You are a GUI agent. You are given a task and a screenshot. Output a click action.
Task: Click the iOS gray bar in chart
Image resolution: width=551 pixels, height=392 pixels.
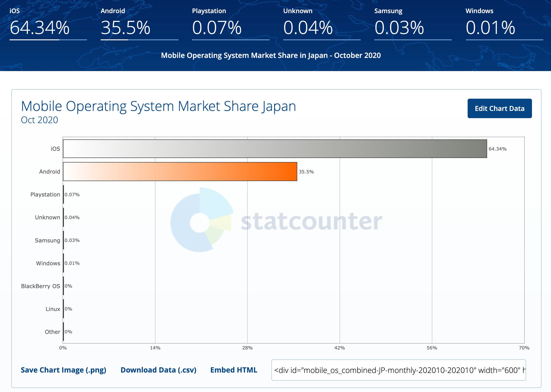pyautogui.click(x=275, y=149)
